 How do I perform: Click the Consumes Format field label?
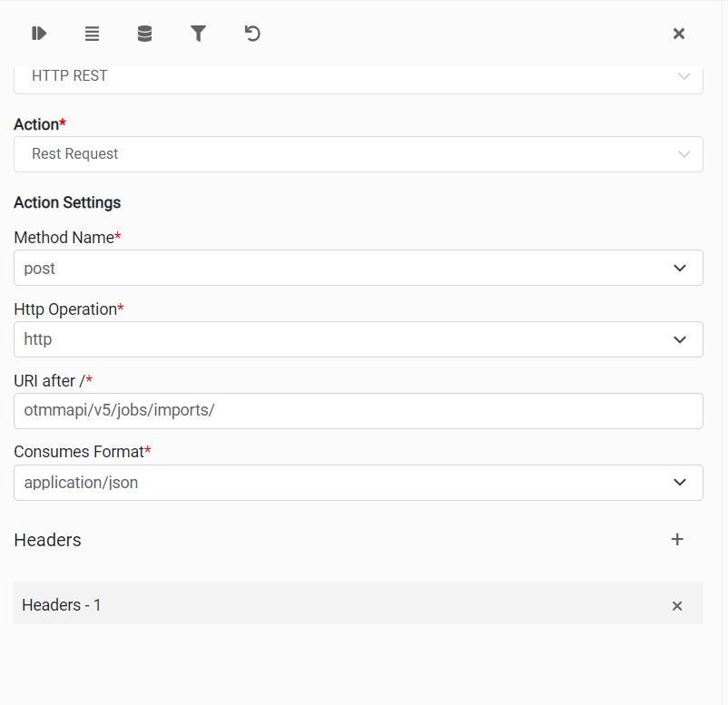pyautogui.click(x=78, y=452)
